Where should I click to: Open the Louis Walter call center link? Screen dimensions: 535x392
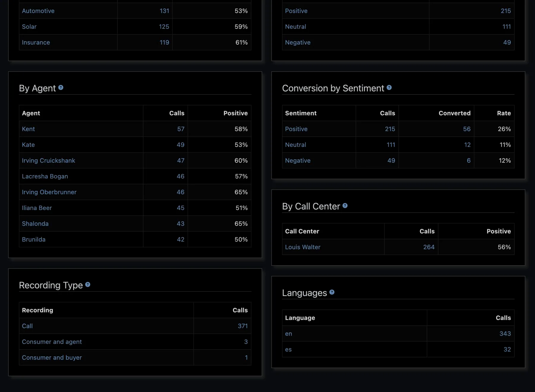(303, 247)
